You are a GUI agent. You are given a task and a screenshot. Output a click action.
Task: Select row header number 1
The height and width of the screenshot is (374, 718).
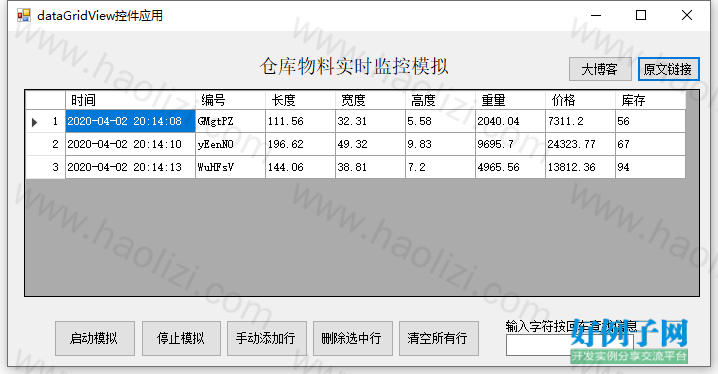(x=46, y=121)
